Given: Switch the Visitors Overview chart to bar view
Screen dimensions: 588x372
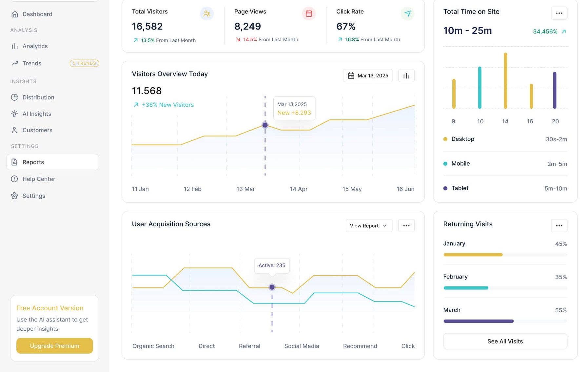Looking at the screenshot, I should pos(406,76).
